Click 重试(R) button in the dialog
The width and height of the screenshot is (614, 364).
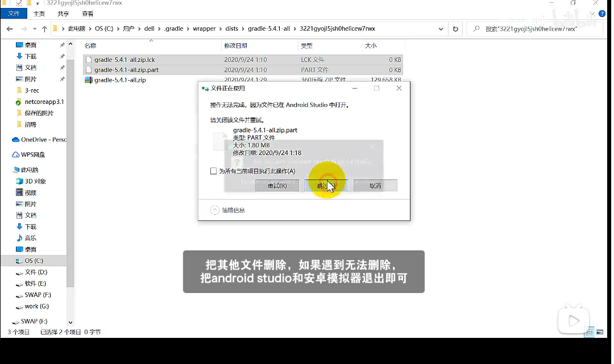277,186
